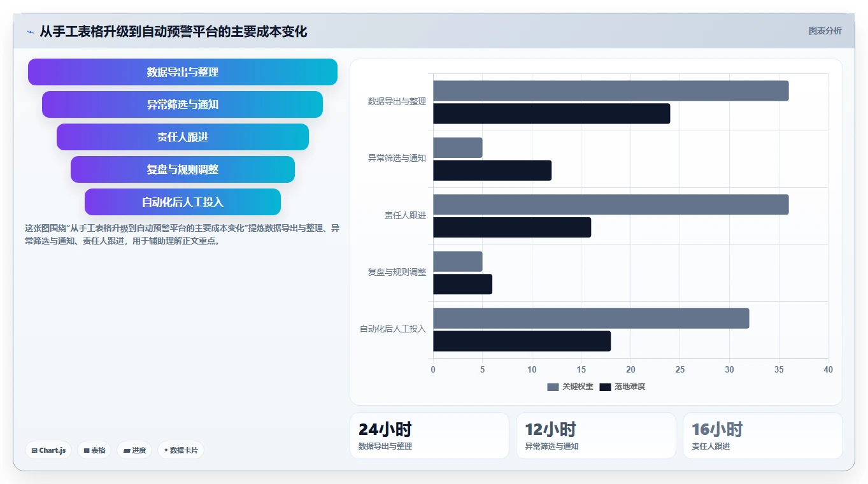This screenshot has height=484, width=868.
Task: Click the description paragraph under the funnel
Action: pos(182,235)
